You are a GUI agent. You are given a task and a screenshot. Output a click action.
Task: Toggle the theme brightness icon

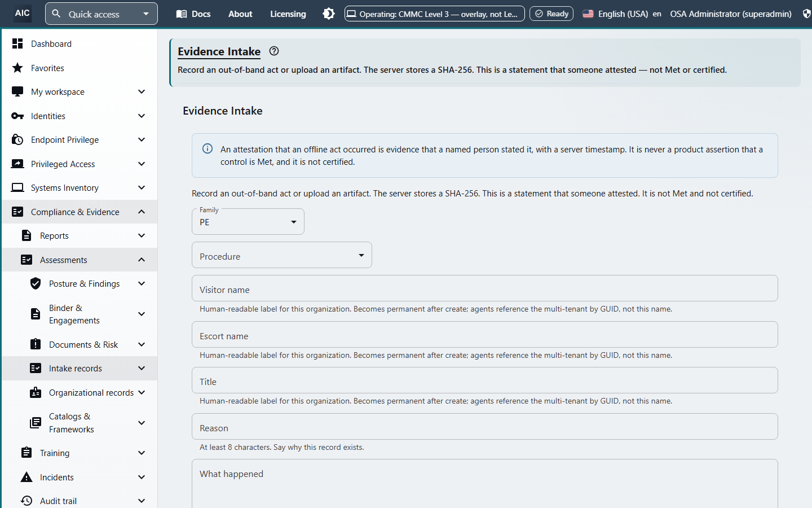coord(329,14)
